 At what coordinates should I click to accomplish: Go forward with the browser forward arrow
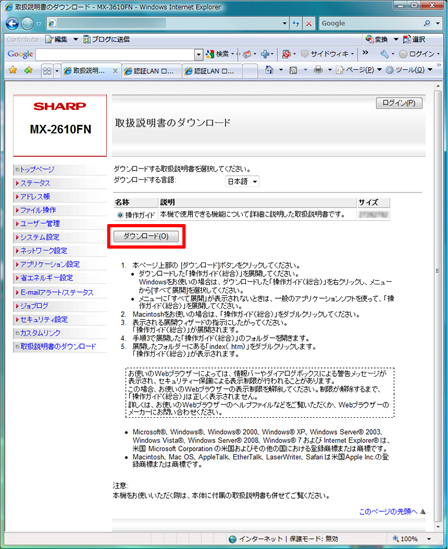click(28, 23)
